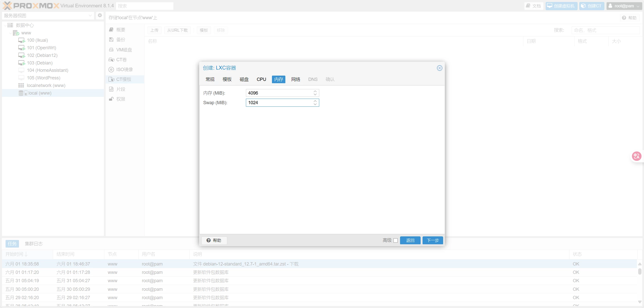Increase the 内存 (MiB) spinner value
The image size is (644, 308).
click(315, 92)
